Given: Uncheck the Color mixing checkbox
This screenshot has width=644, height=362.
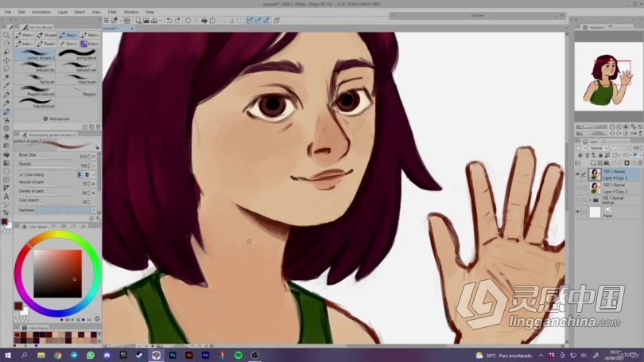Looking at the screenshot, I should pyautogui.click(x=21, y=174).
